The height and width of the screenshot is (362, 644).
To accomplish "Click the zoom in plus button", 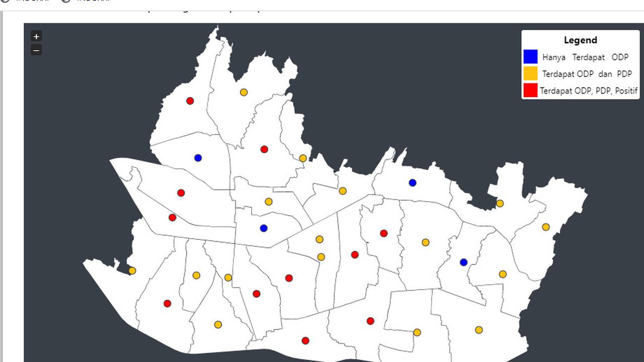I will point(36,36).
